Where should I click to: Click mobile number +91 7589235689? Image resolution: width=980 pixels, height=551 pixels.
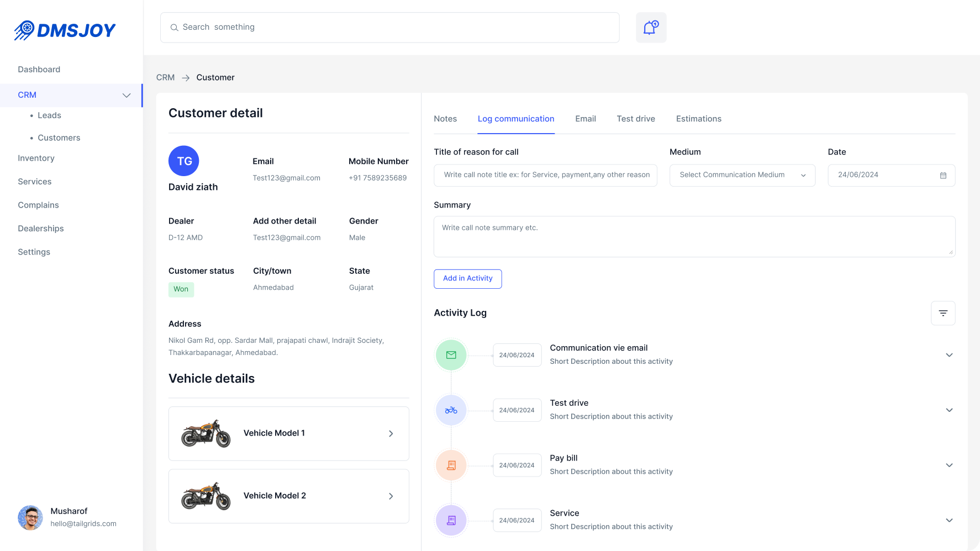[378, 178]
